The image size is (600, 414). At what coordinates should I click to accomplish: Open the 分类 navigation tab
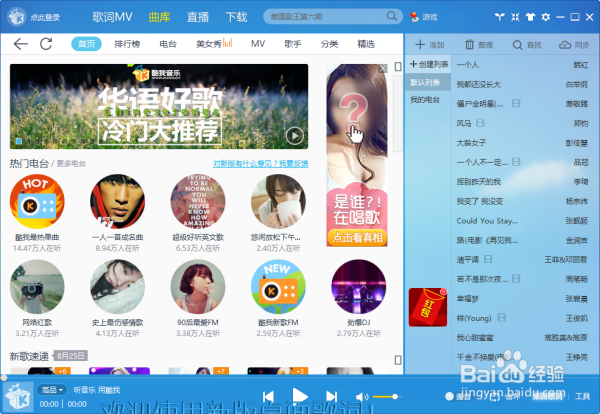[x=329, y=44]
